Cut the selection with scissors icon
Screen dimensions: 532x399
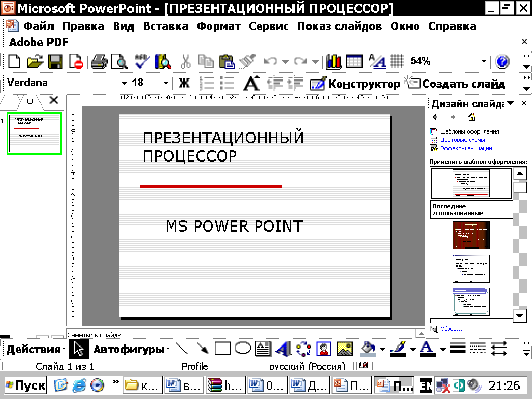(x=185, y=61)
